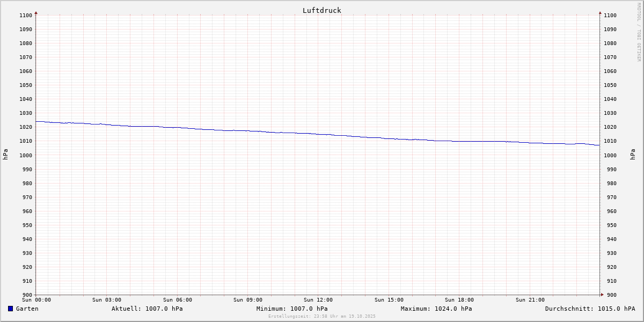Click the Sun 12:00 time axis label

tap(318, 300)
